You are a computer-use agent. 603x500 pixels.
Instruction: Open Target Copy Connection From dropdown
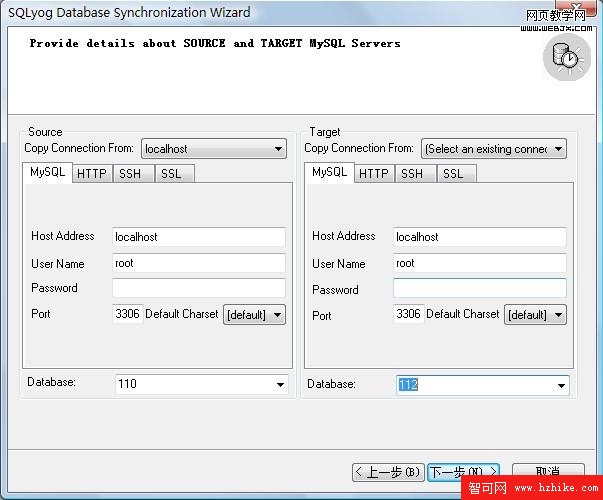[x=494, y=148]
